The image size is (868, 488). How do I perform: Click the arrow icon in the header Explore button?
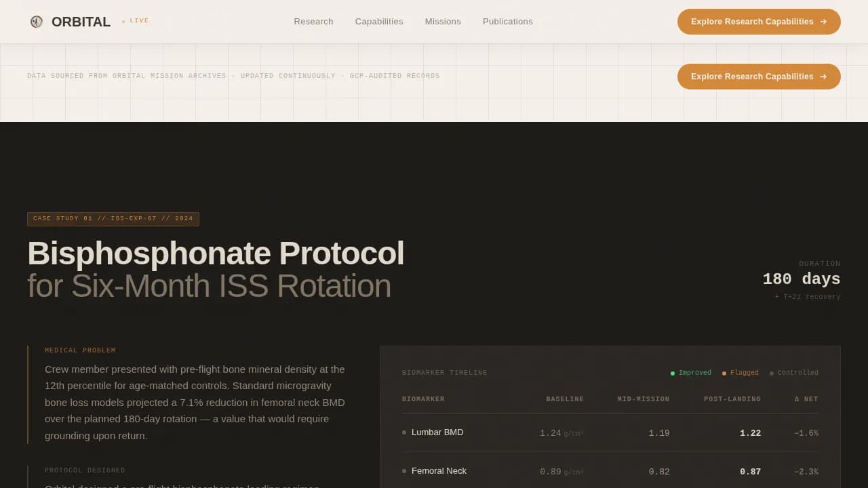(x=823, y=22)
